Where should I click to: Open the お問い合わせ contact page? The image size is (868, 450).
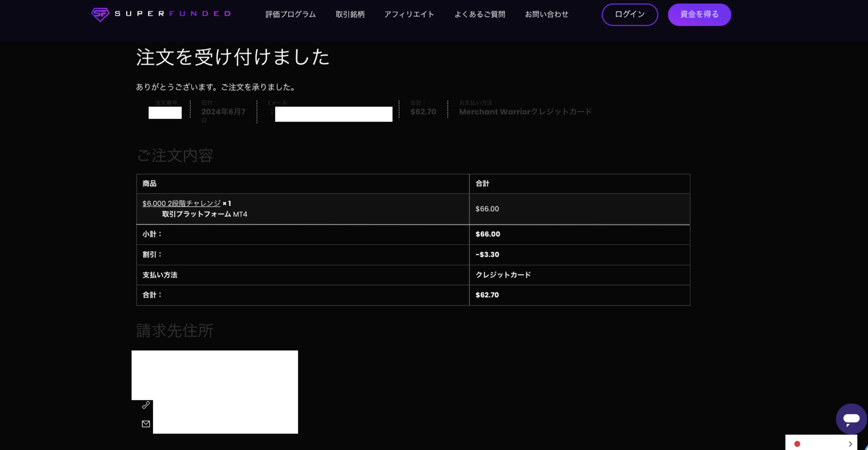(546, 15)
